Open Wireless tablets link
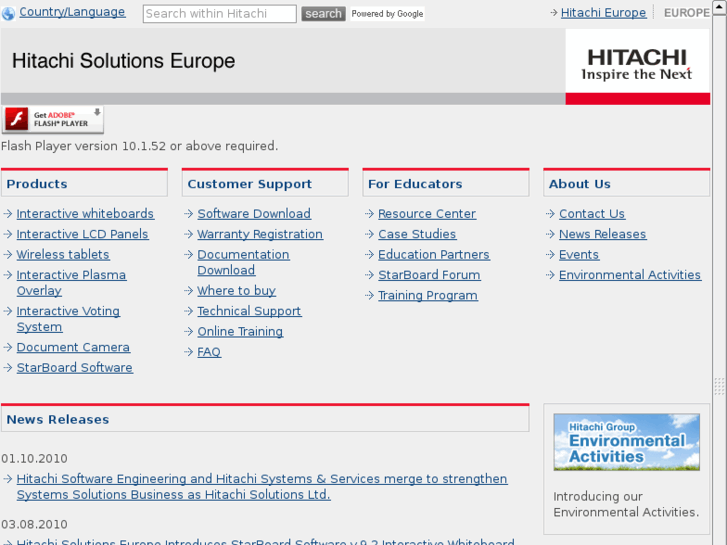Screen dimensions: 727x545 tap(63, 255)
